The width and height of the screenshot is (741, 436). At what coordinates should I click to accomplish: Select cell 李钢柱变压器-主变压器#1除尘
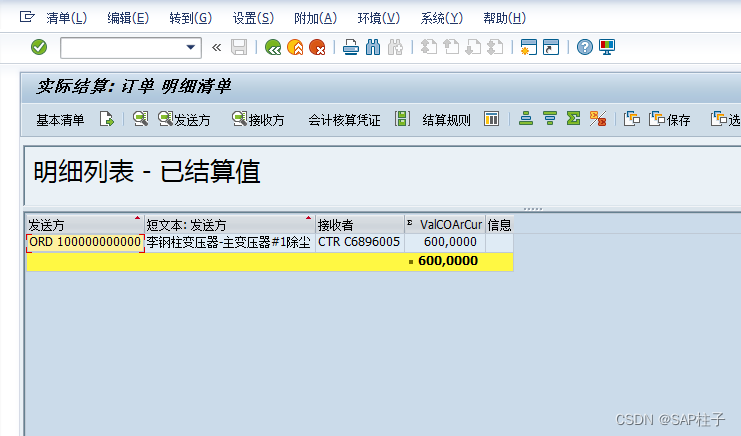[230, 242]
